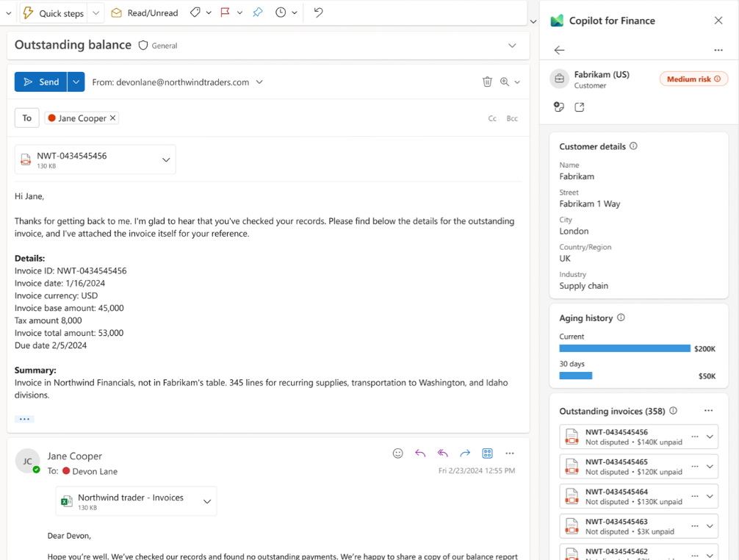
Task: Open Outstanding invoices more options ellipsis
Action: [x=708, y=411]
